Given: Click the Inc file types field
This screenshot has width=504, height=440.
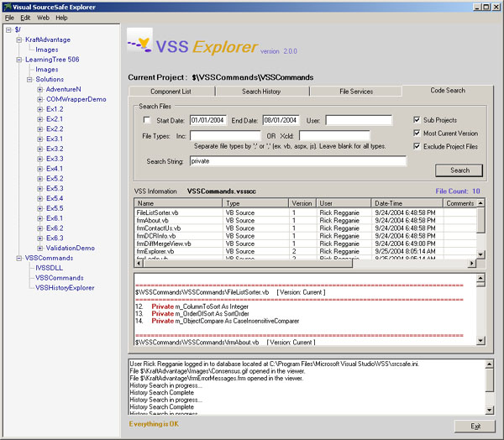Looking at the screenshot, I should pos(225,136).
